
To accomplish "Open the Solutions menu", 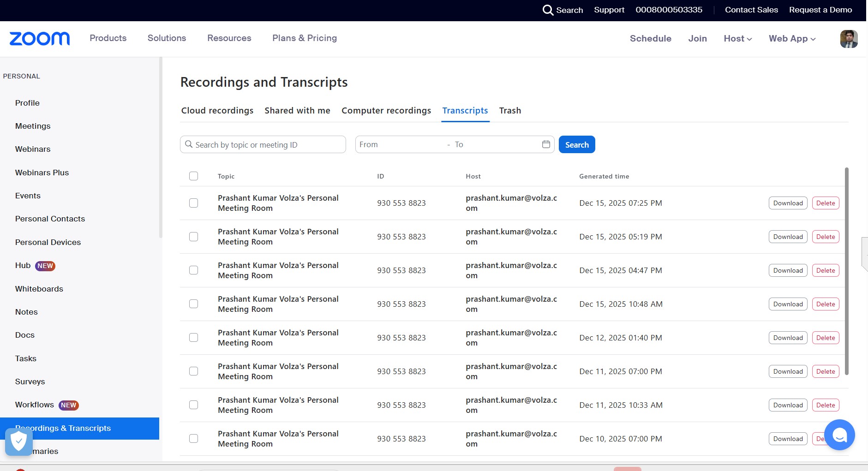I will click(x=167, y=38).
